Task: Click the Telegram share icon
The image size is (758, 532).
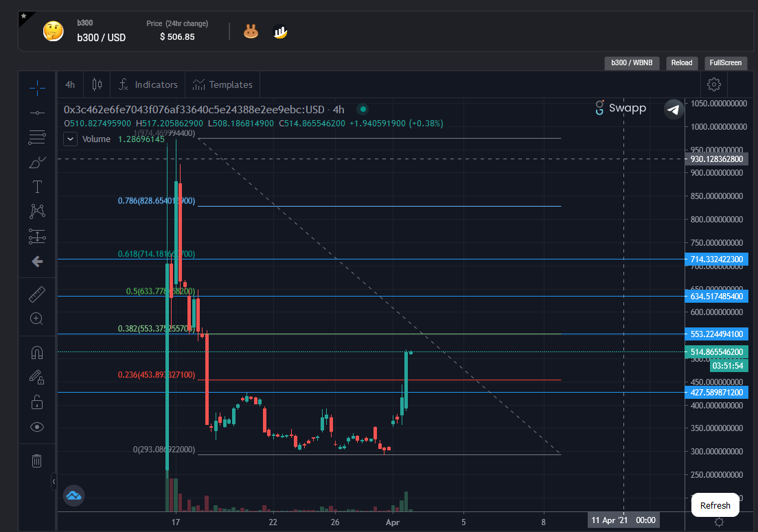Action: click(x=674, y=109)
